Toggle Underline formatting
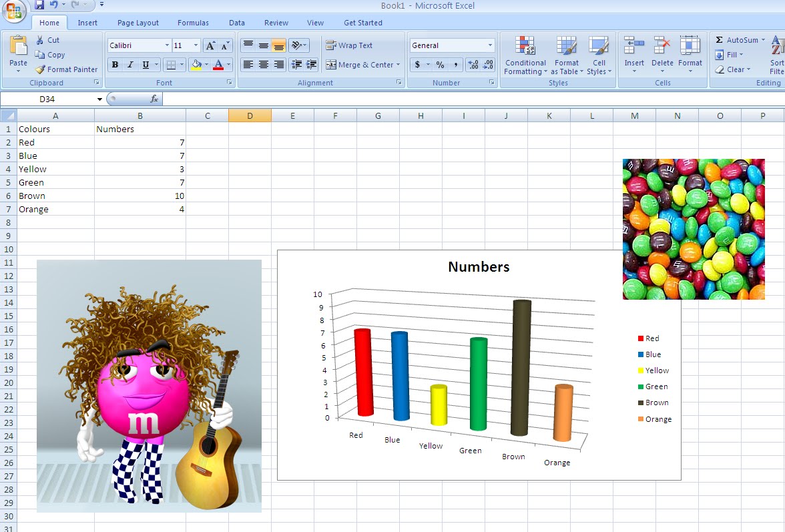The width and height of the screenshot is (785, 532). (x=146, y=65)
